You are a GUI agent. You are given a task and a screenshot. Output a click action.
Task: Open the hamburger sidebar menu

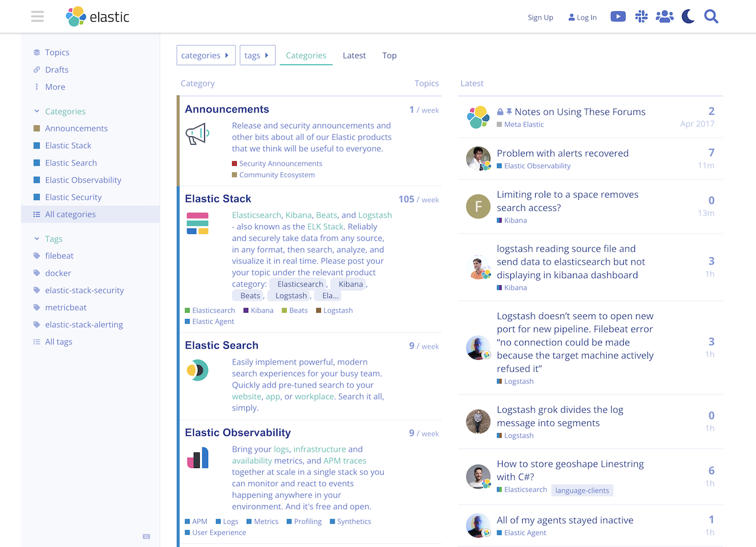click(x=38, y=17)
